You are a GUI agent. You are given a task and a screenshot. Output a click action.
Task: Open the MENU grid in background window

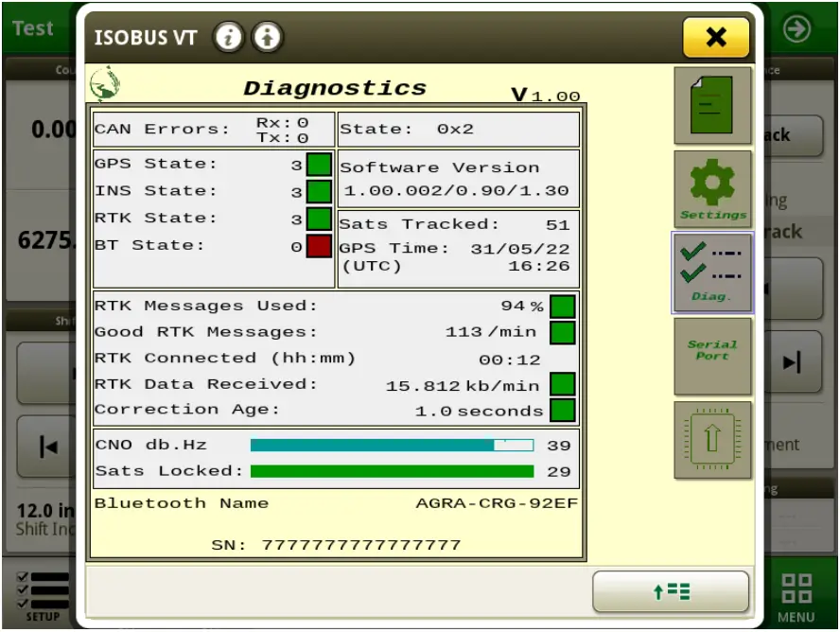tap(796, 597)
